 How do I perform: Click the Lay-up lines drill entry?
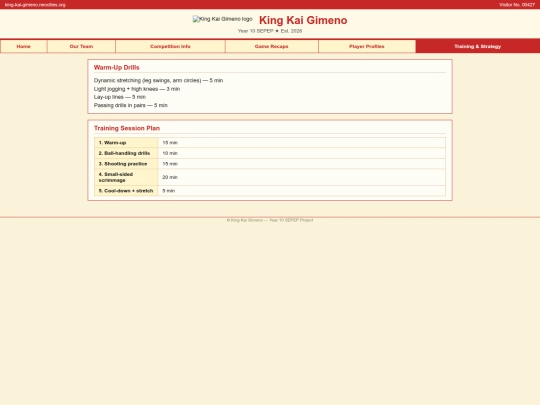click(x=120, y=97)
